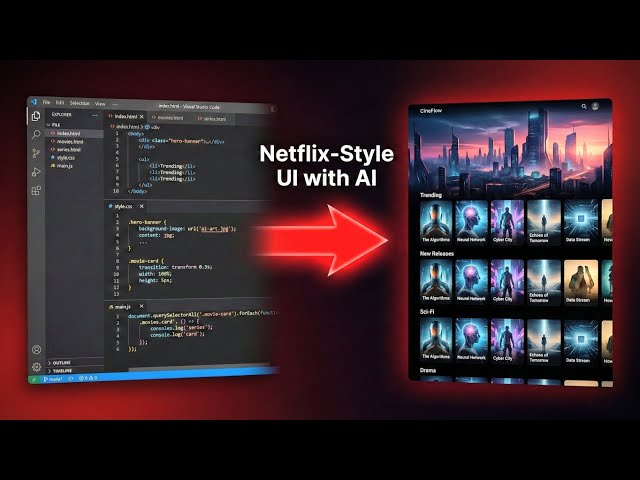This screenshot has width=640, height=480.
Task: Open Echoes of Tomorrow in New Releases
Action: point(544,282)
